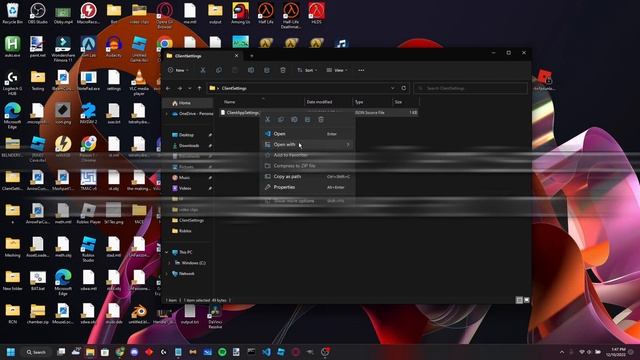This screenshot has height=360, width=640.
Task: Click the Cut icon in File Explorer toolbar
Action: pos(203,70)
